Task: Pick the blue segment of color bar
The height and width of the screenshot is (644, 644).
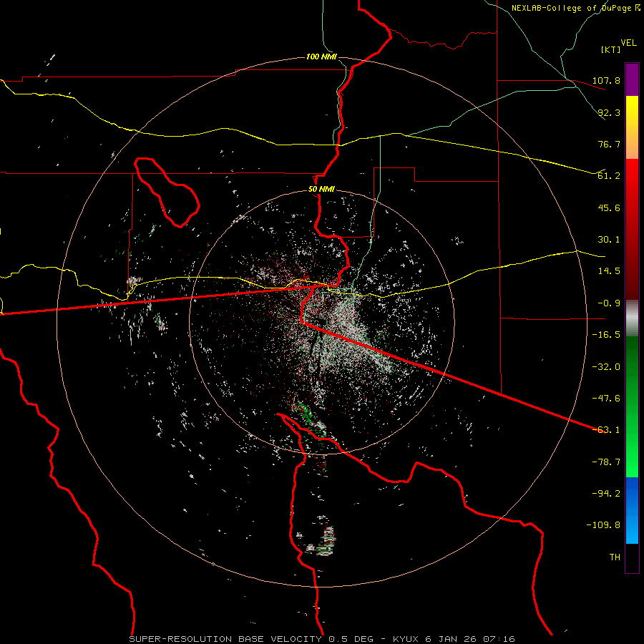Action: click(632, 510)
